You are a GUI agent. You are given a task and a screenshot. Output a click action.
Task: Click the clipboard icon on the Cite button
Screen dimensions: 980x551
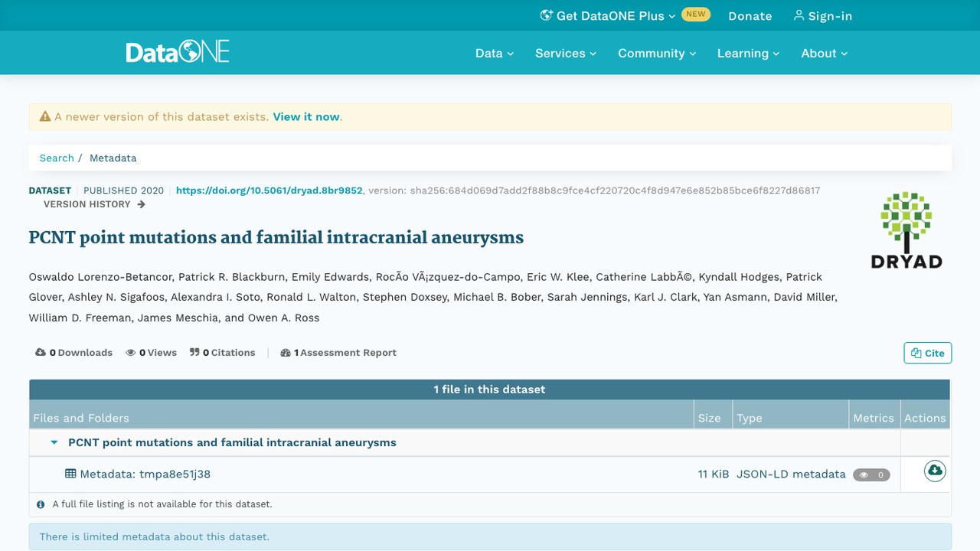pos(916,353)
